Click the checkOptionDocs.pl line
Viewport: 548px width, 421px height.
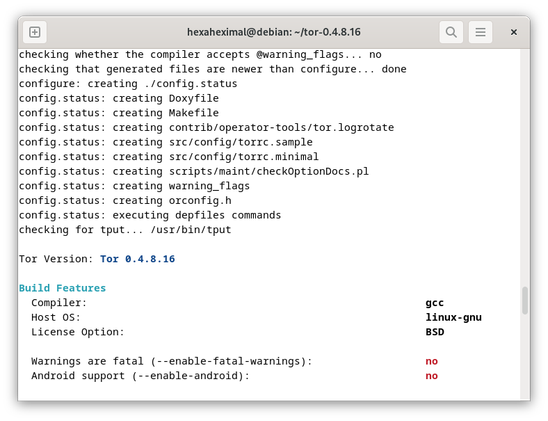click(194, 172)
